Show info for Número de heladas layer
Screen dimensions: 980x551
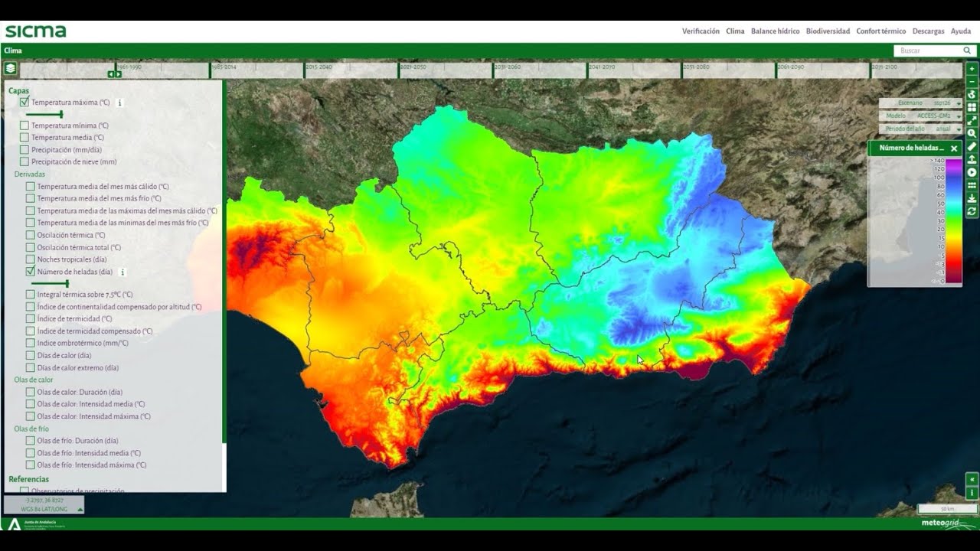122,272
